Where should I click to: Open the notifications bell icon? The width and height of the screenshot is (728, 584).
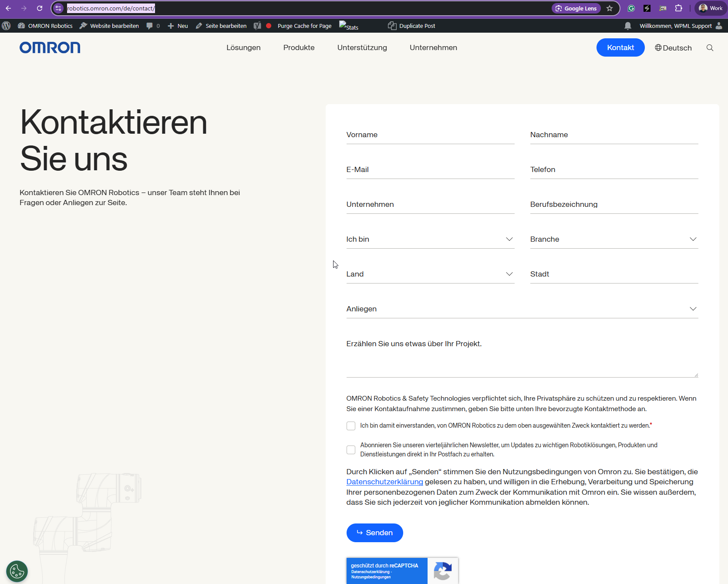coord(627,26)
